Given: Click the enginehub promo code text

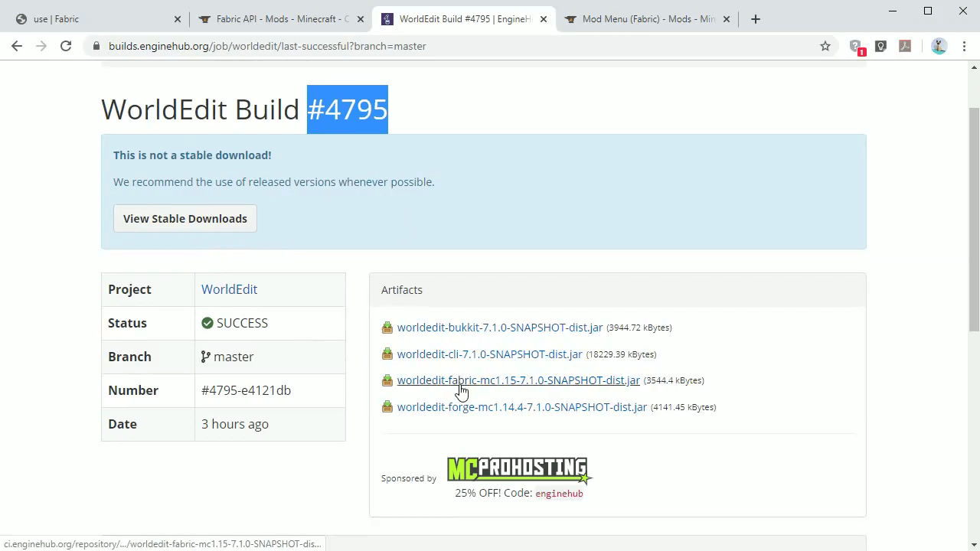Looking at the screenshot, I should pos(559,494).
